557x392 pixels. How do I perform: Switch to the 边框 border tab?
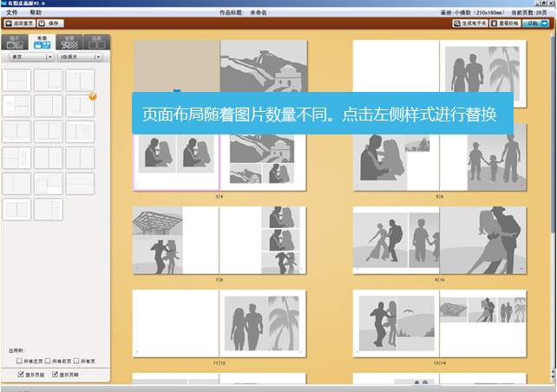(x=96, y=42)
